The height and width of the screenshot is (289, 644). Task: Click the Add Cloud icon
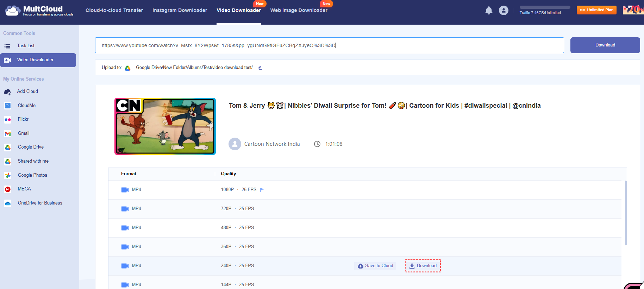pyautogui.click(x=7, y=92)
